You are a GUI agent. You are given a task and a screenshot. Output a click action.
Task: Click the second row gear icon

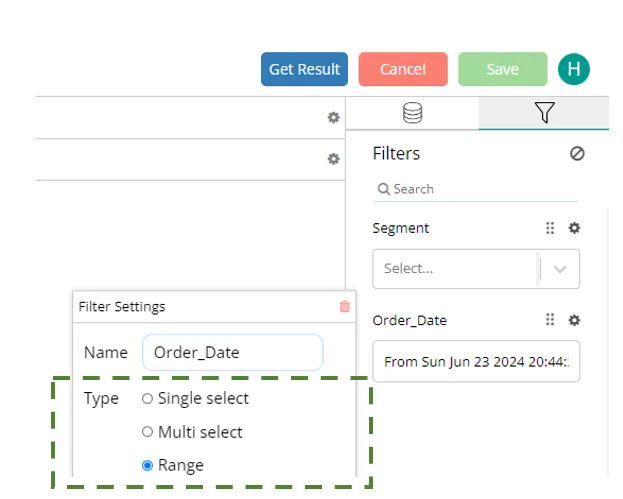coord(334,159)
